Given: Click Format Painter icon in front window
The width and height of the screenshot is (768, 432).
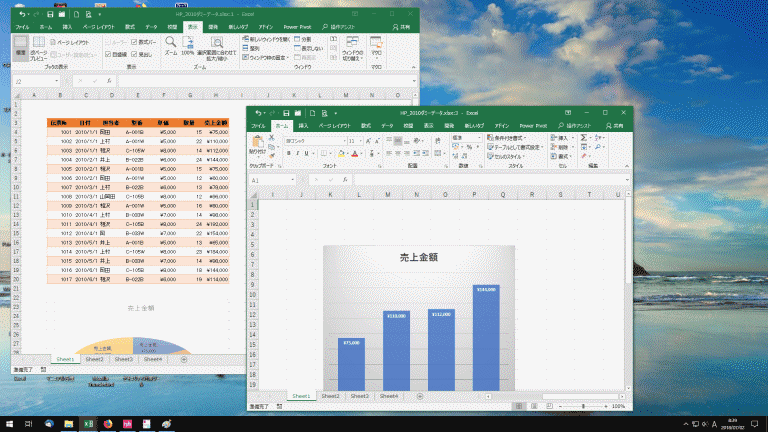Looking at the screenshot, I should pos(271,156).
